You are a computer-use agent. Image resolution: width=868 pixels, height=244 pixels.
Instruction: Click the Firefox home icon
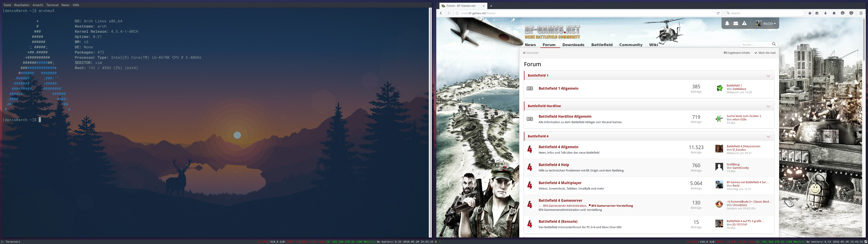click(x=834, y=13)
